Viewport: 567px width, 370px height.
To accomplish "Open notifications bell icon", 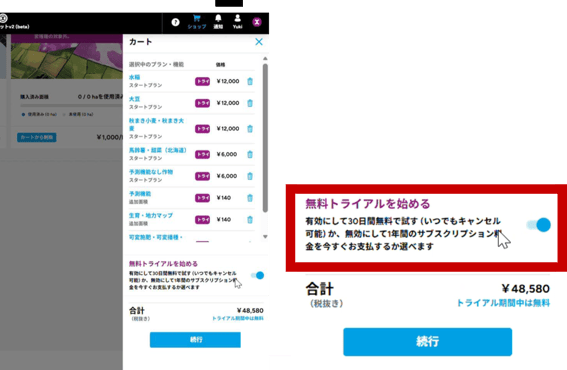I will pos(218,22).
